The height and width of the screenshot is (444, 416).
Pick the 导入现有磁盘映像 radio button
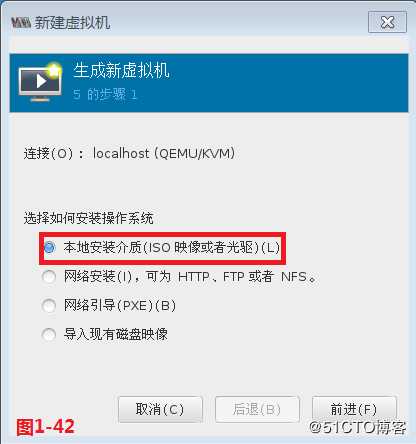tap(49, 334)
